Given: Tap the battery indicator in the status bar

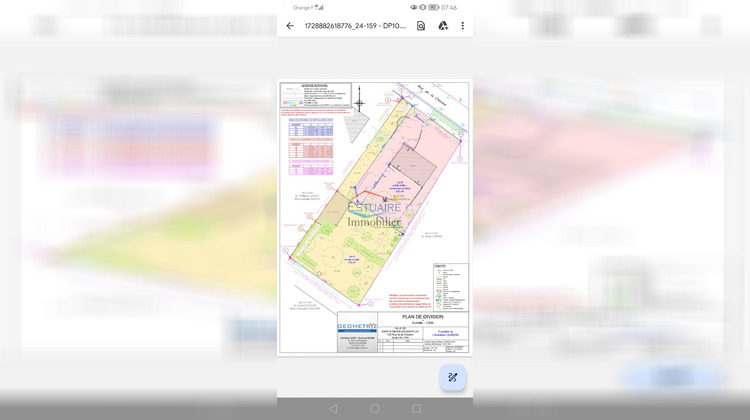Looking at the screenshot, I should (434, 7).
